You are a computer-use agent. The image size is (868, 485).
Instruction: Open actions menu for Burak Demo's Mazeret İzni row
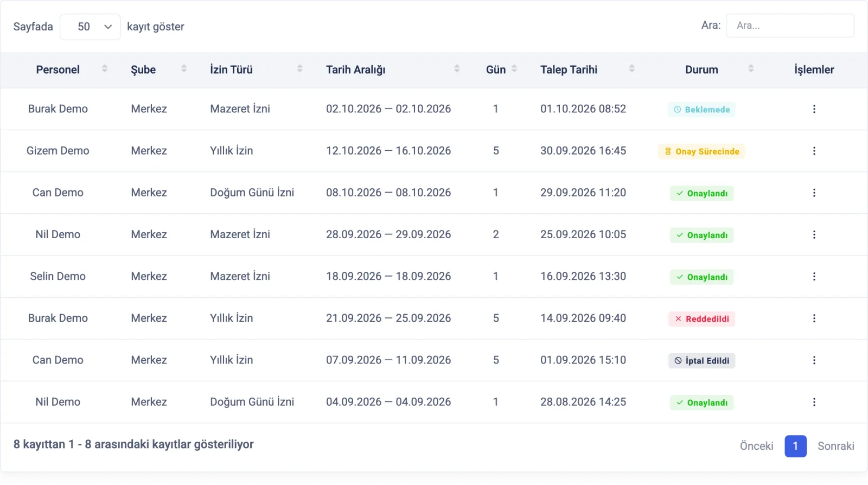814,109
